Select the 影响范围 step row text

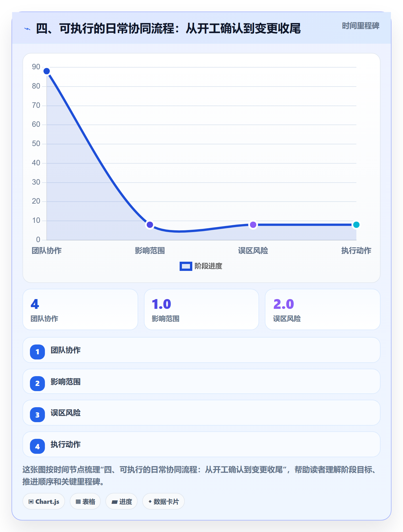pyautogui.click(x=66, y=382)
